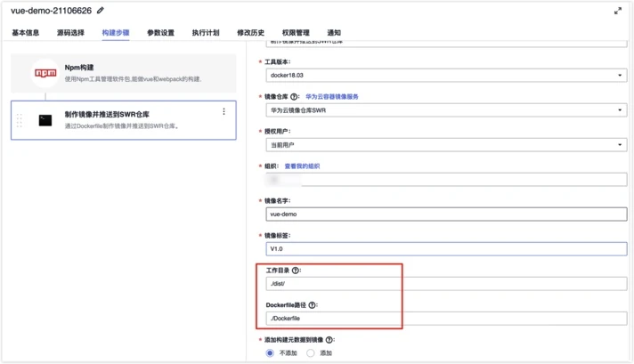Screen dimensions: 634x364
Task: Open the three-dot menu on the SWR step
Action: tap(224, 111)
